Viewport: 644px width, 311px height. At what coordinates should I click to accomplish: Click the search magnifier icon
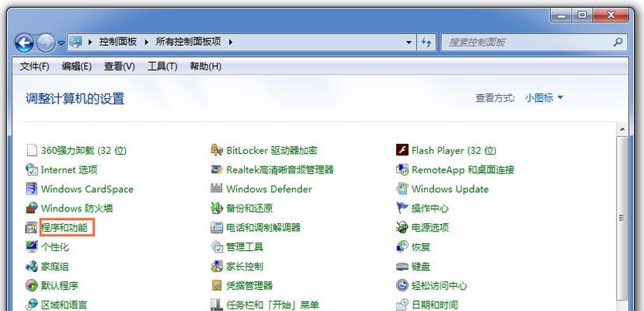coord(618,42)
